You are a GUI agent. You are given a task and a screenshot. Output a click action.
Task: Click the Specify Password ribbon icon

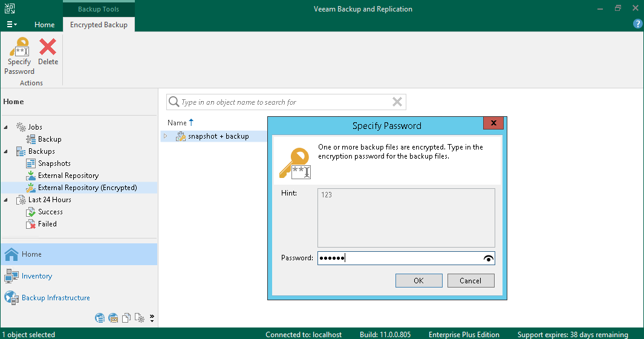[x=20, y=47]
